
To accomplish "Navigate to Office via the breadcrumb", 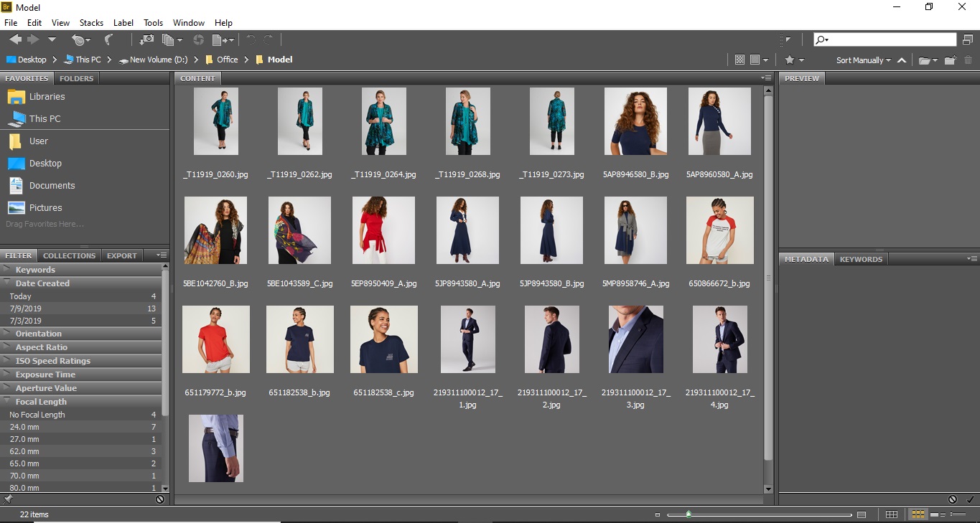I will [226, 60].
